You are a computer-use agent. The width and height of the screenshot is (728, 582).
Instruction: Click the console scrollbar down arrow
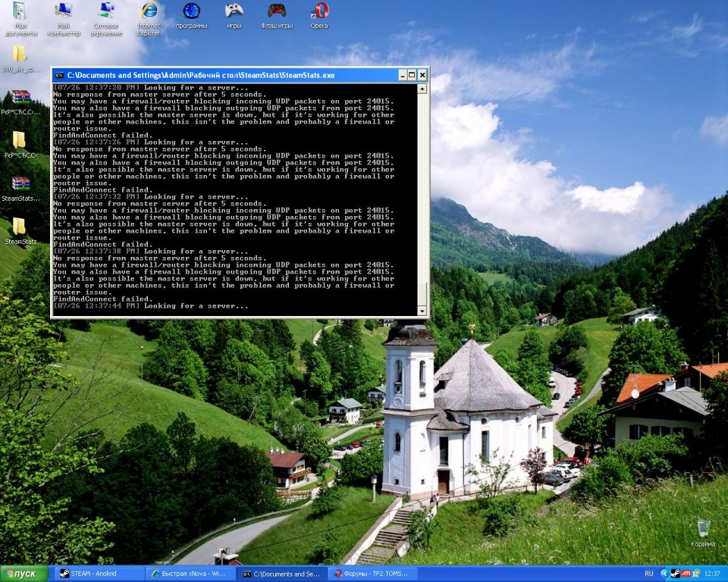click(x=422, y=311)
